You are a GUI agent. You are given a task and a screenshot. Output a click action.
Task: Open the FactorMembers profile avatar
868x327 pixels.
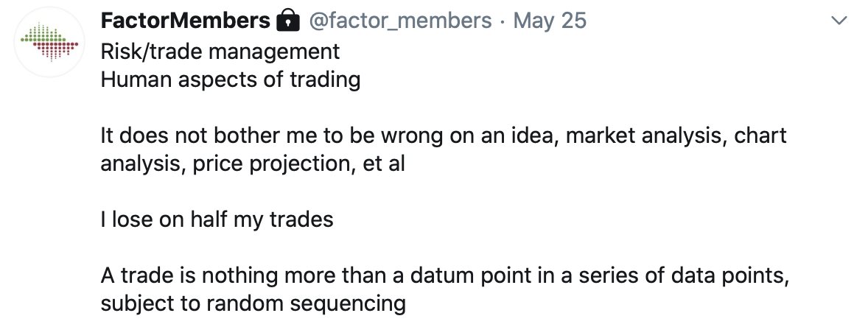coord(49,42)
